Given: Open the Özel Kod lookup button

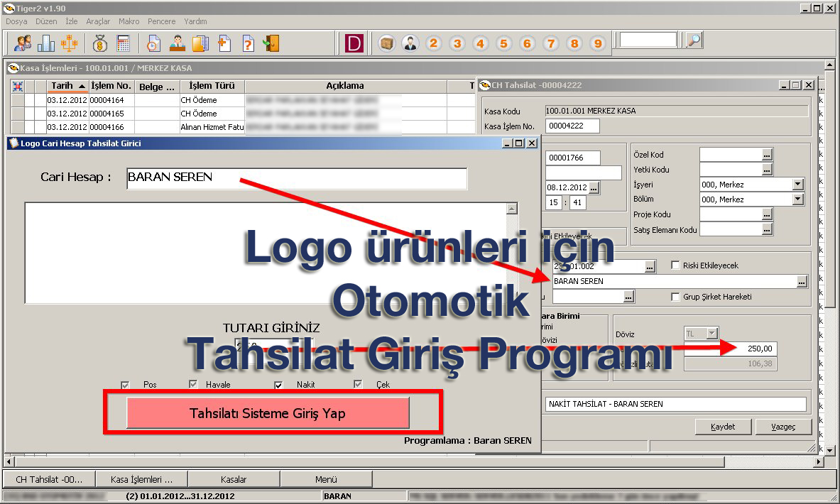Looking at the screenshot, I should (x=767, y=155).
